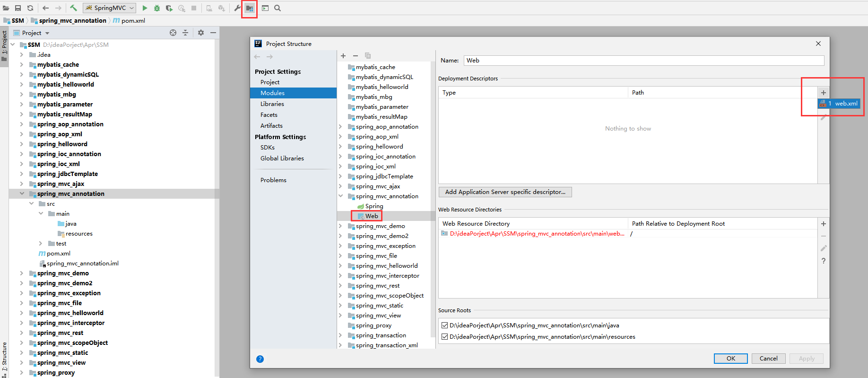This screenshot has height=378, width=868.
Task: Remove the selected module with minus icon
Action: [356, 56]
